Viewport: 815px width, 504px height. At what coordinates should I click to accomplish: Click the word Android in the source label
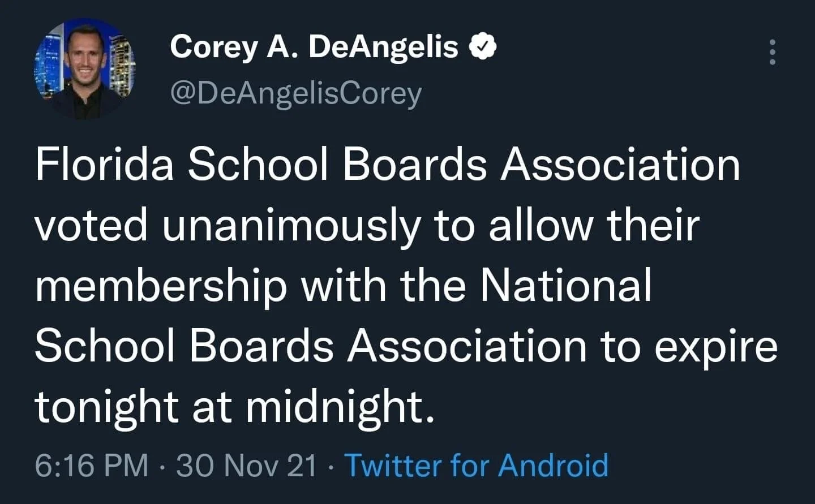pos(554,465)
